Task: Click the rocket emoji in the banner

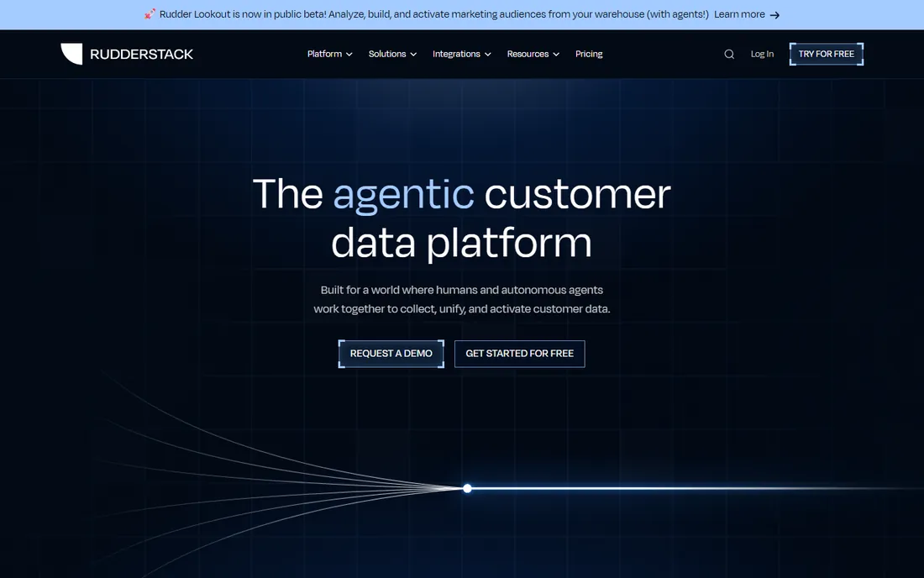Action: (150, 14)
